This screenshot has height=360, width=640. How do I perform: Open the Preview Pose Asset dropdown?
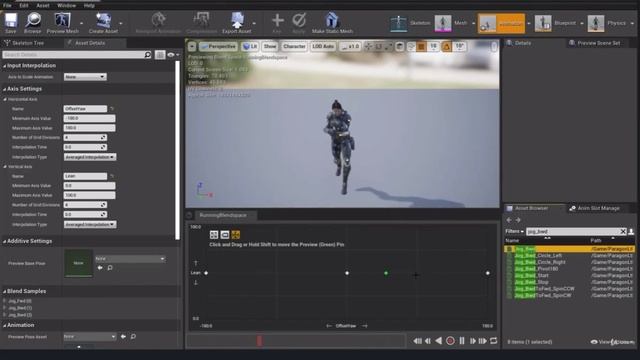pos(90,337)
